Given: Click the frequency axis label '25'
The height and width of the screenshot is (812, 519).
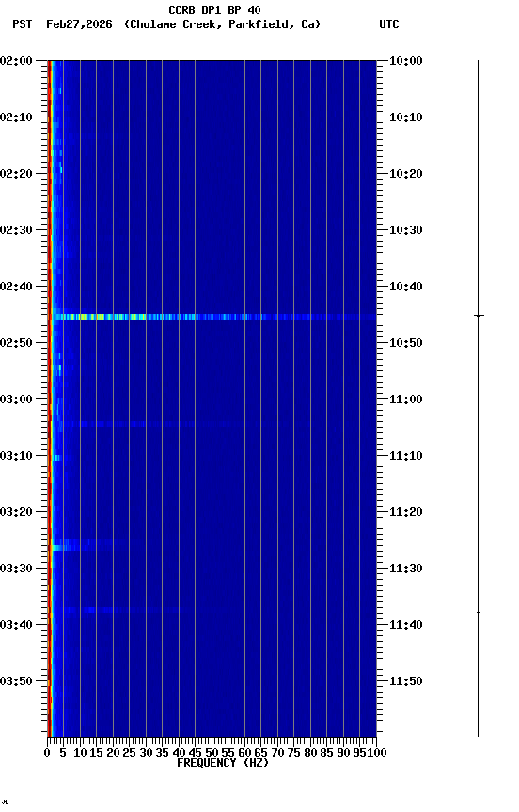Looking at the screenshot, I should point(129,753).
